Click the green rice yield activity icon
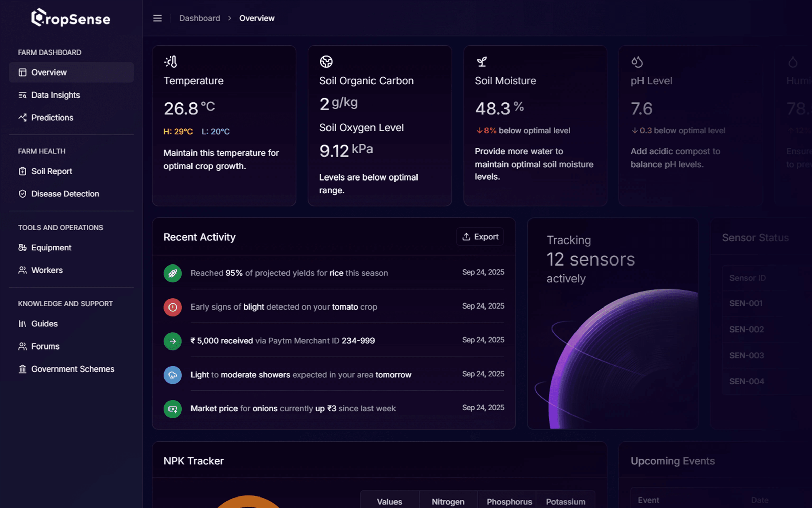Screen dimensions: 812x508 pyautogui.click(x=173, y=273)
